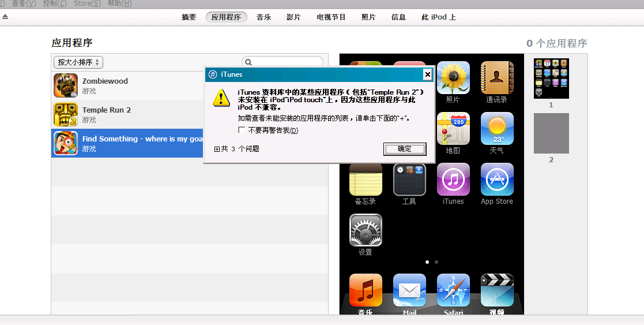Open the 按大小排序 sort dropdown
This screenshot has width=644, height=325.
click(x=78, y=62)
